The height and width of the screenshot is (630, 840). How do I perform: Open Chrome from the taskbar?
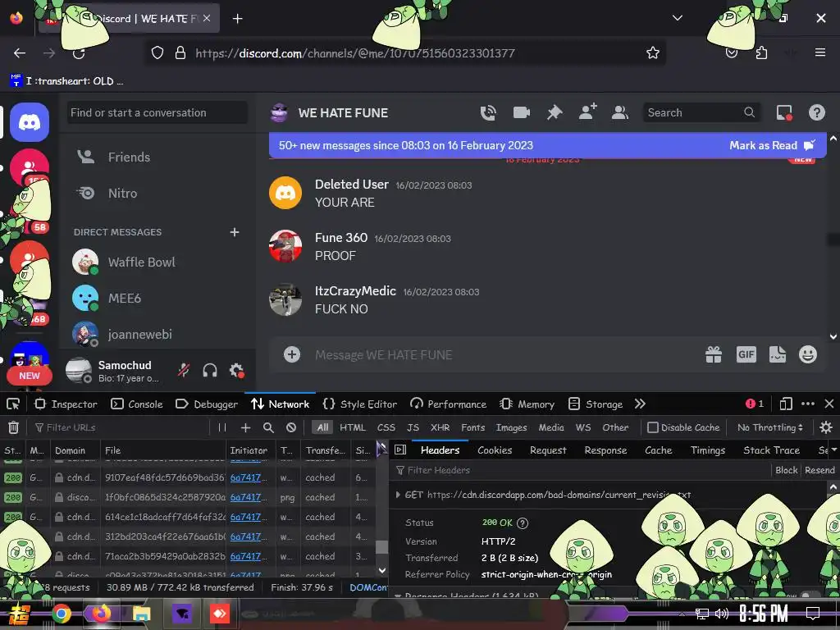pyautogui.click(x=61, y=614)
